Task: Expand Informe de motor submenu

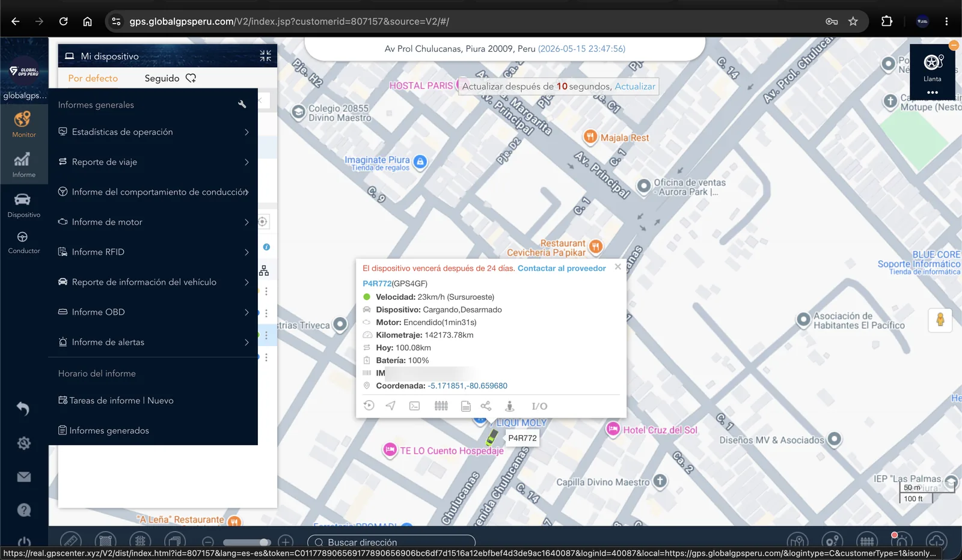Action: (153, 222)
